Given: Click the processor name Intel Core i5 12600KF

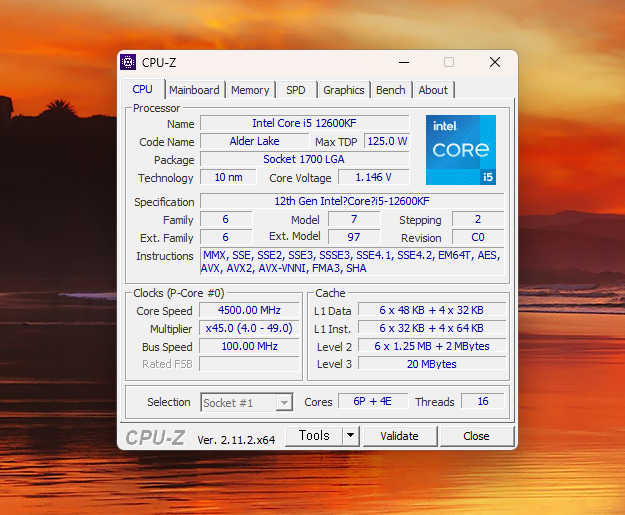Looking at the screenshot, I should [x=305, y=123].
